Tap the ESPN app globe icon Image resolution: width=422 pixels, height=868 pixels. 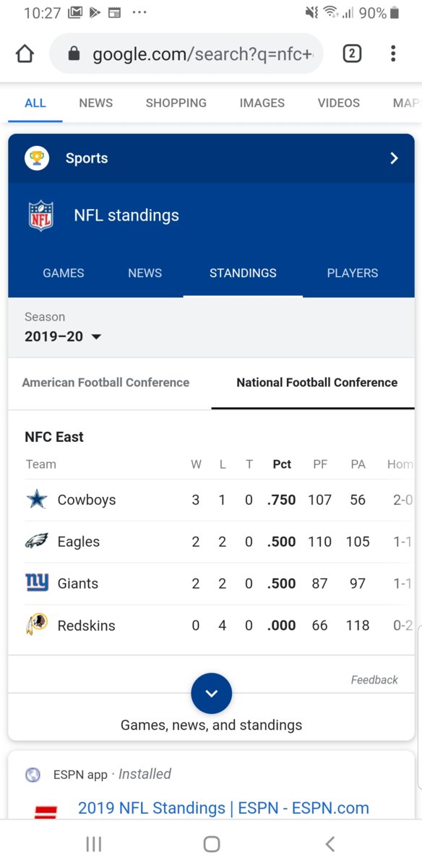pyautogui.click(x=32, y=774)
